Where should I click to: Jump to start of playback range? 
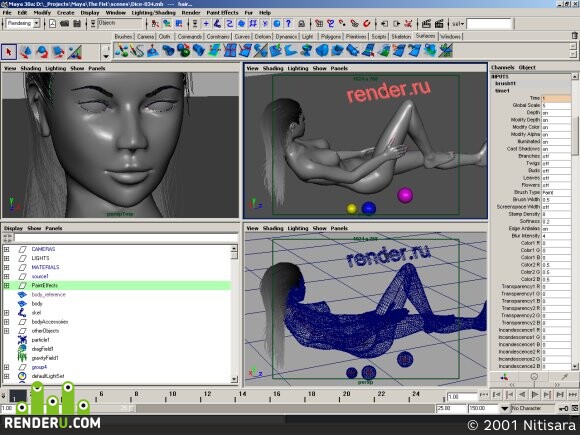[x=484, y=395]
